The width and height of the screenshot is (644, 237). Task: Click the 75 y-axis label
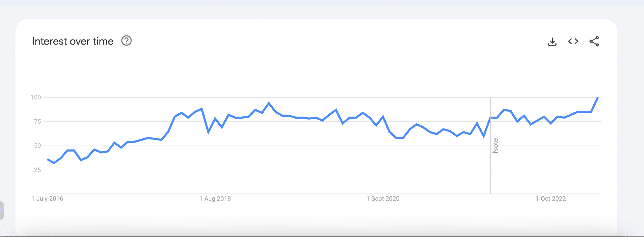[x=37, y=122]
